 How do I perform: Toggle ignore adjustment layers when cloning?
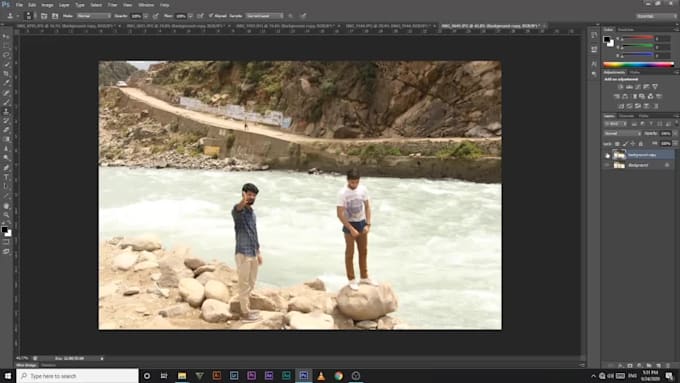pos(291,16)
